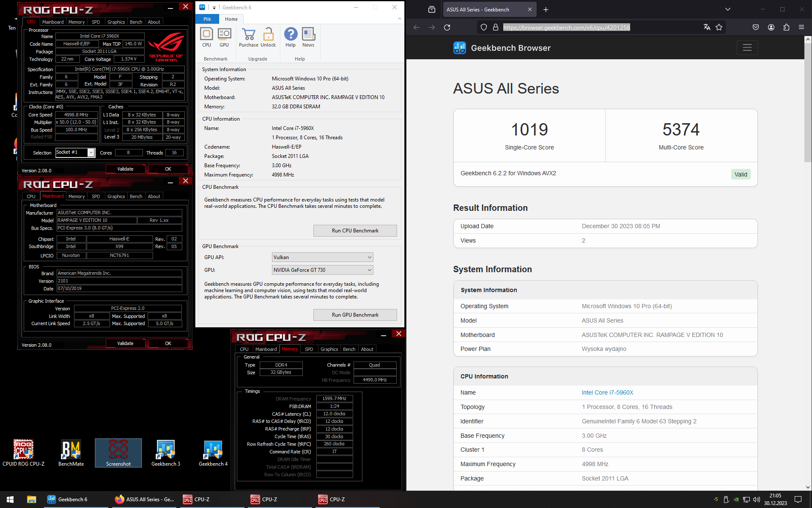Open the Geekbench quick access toolbar dropdown
This screenshot has height=508, width=812.
(x=214, y=8)
